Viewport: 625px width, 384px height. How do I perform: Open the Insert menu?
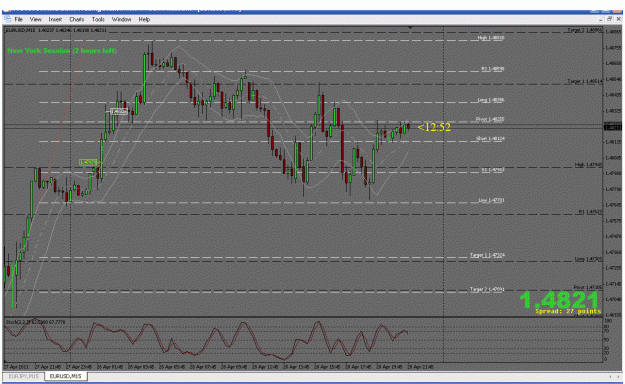55,19
